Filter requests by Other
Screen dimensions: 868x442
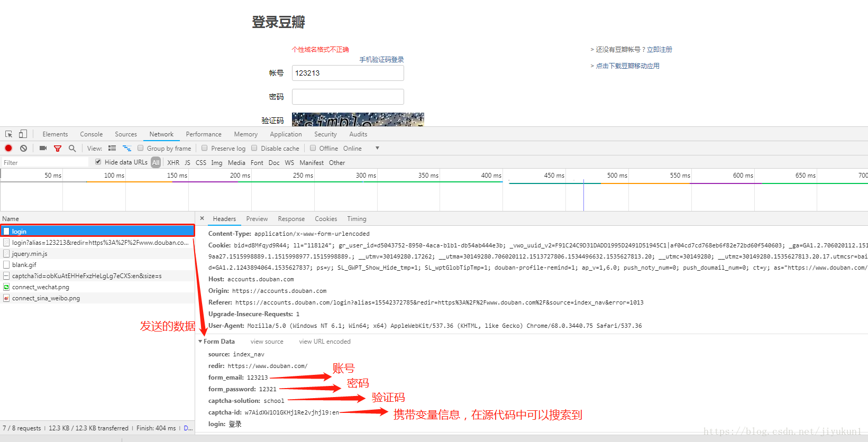coord(337,163)
